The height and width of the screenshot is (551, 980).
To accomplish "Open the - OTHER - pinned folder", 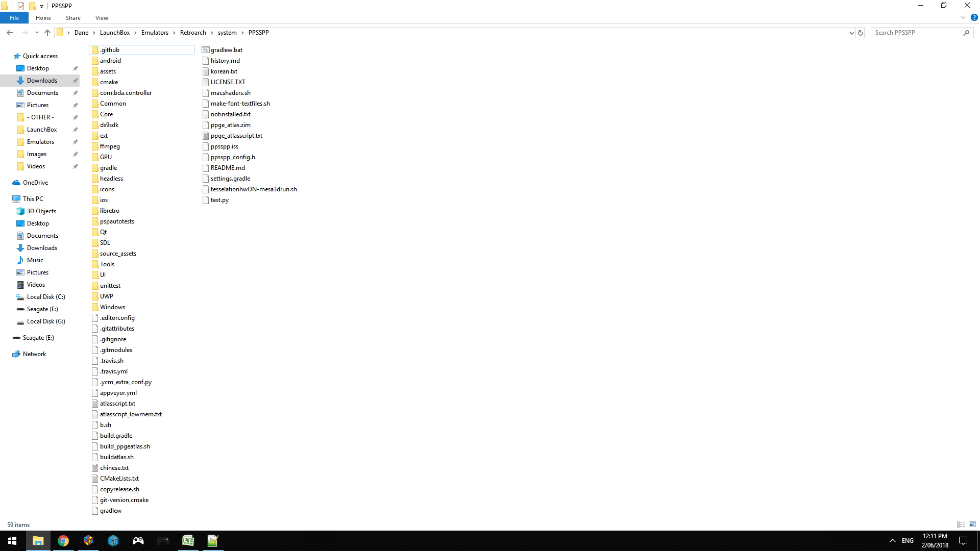I will click(x=40, y=117).
